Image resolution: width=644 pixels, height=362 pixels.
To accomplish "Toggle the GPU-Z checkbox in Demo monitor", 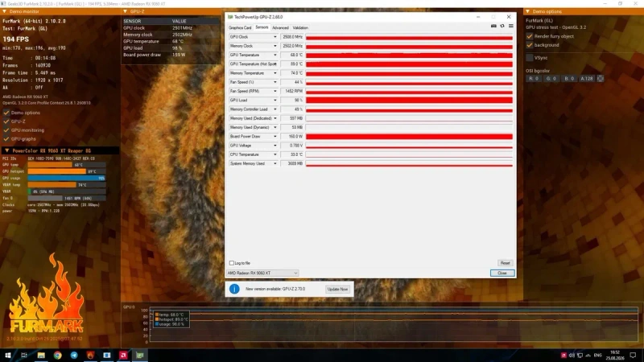I will (x=6, y=121).
